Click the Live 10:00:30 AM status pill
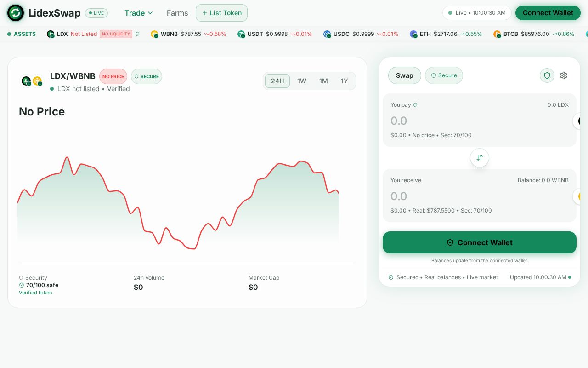Image resolution: width=588 pixels, height=368 pixels. 477,13
